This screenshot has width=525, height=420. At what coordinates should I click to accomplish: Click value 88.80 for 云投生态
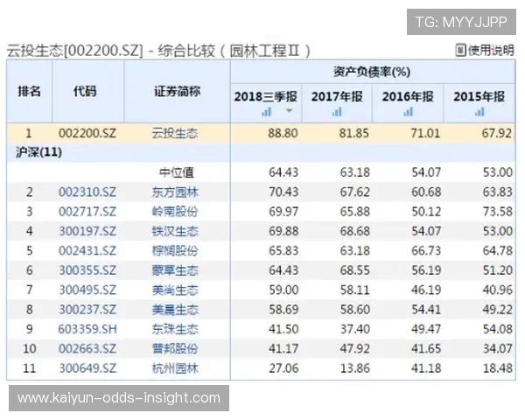tap(283, 133)
